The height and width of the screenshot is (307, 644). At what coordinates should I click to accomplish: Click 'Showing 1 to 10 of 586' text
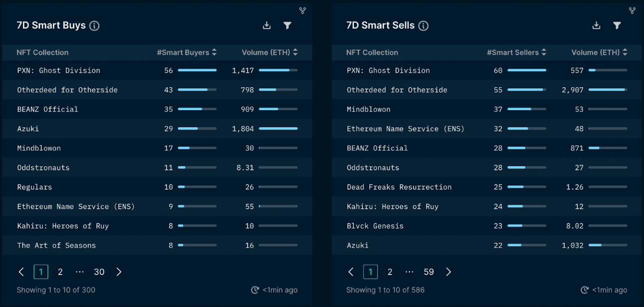pyautogui.click(x=385, y=290)
